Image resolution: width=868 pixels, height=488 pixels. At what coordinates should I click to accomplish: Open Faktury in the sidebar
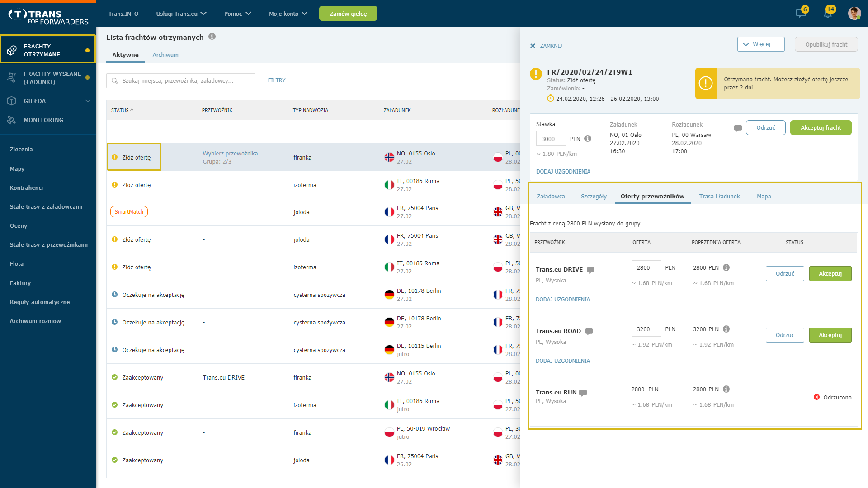coord(20,283)
